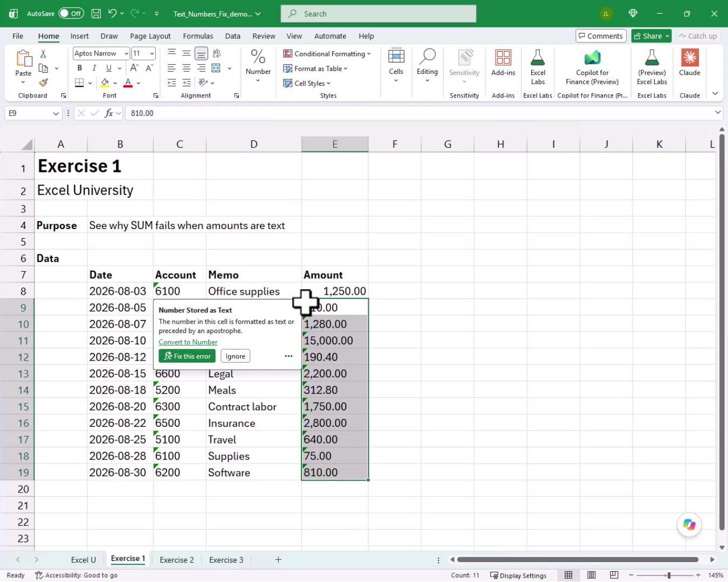Switch to Exercise 2 sheet tab
Viewport: 728px width, 582px height.
(177, 560)
